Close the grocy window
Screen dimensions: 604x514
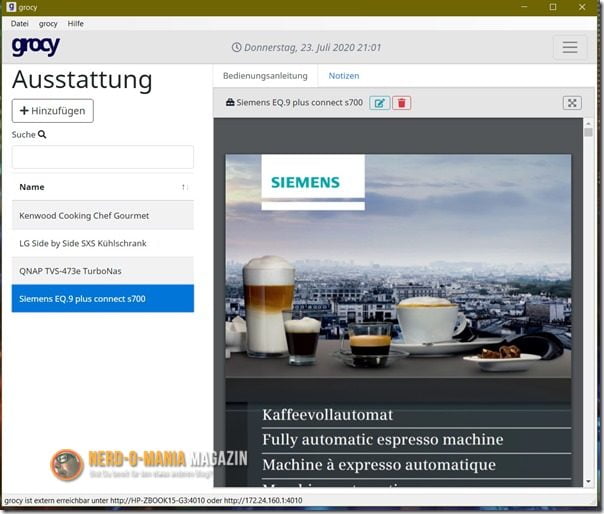tap(582, 7)
